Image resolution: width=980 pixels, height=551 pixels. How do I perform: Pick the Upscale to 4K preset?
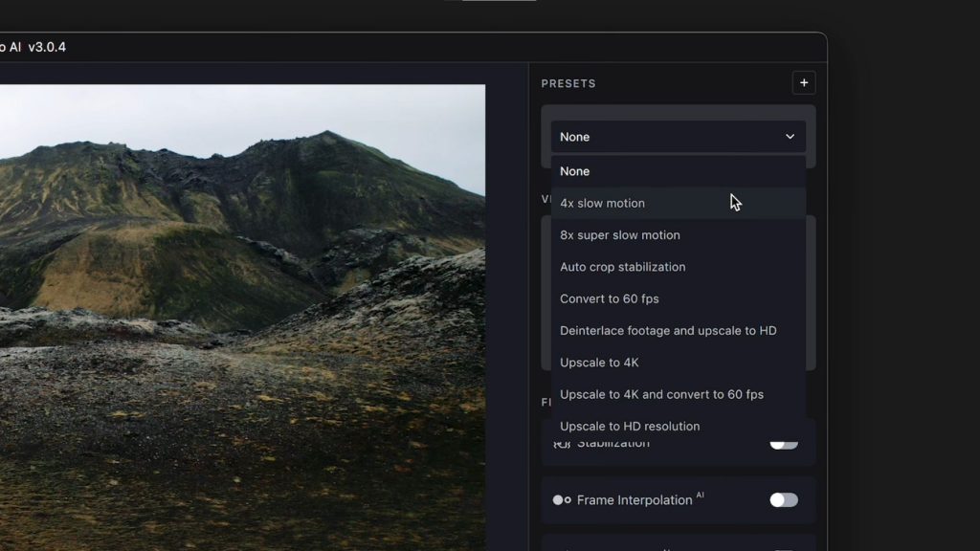(679, 363)
